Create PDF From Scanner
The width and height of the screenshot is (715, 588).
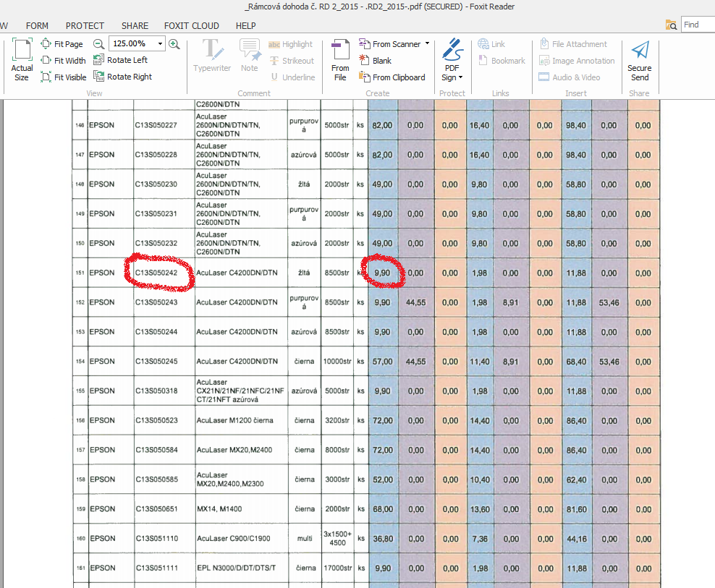[x=390, y=44]
